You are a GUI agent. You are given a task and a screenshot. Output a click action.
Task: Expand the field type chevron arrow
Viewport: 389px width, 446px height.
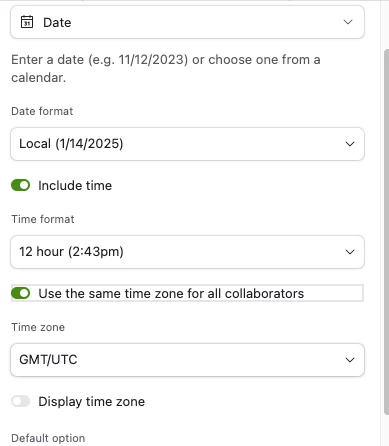point(348,22)
